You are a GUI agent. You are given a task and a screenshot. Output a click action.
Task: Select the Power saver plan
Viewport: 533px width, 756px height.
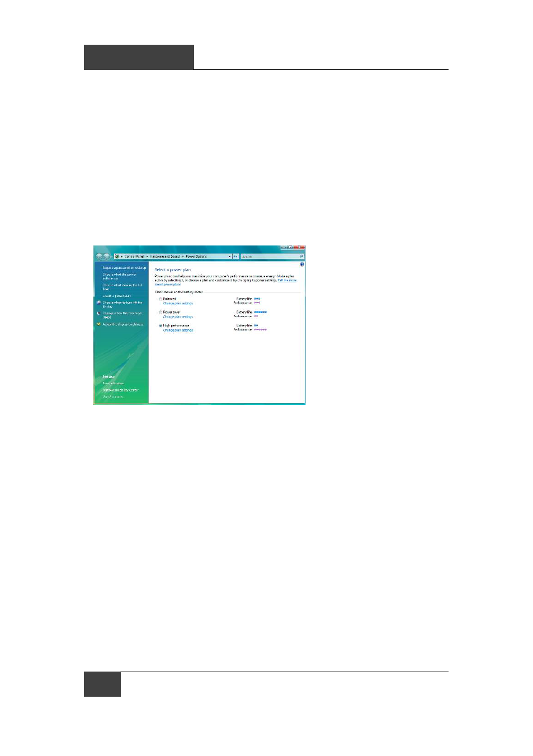pos(161,312)
